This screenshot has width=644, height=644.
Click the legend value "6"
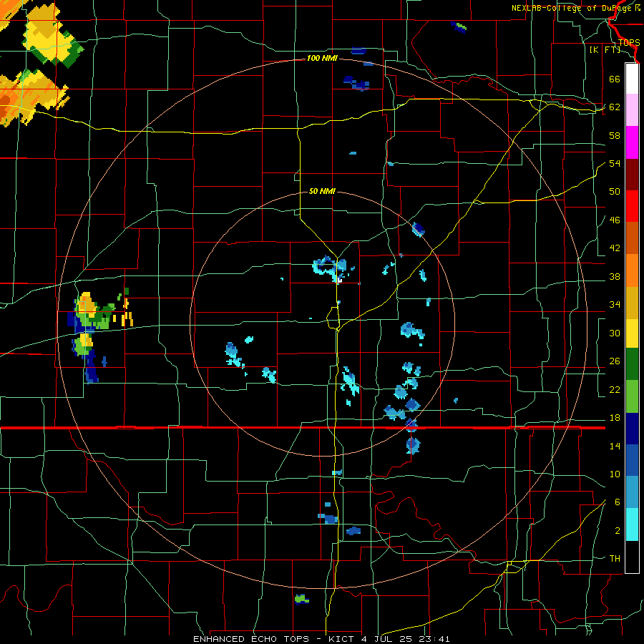(617, 502)
